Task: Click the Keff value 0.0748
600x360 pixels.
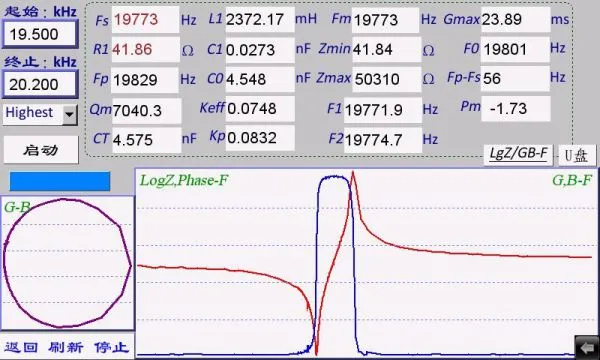Action: [260, 109]
